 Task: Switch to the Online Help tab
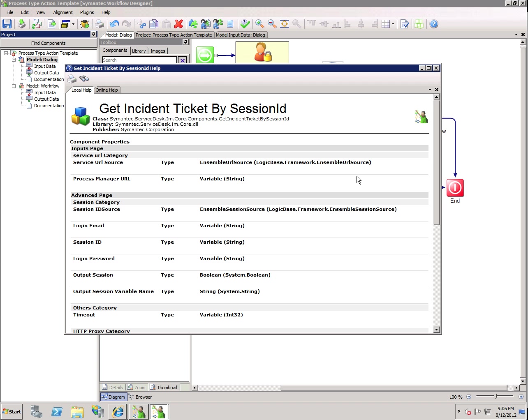[x=107, y=90]
